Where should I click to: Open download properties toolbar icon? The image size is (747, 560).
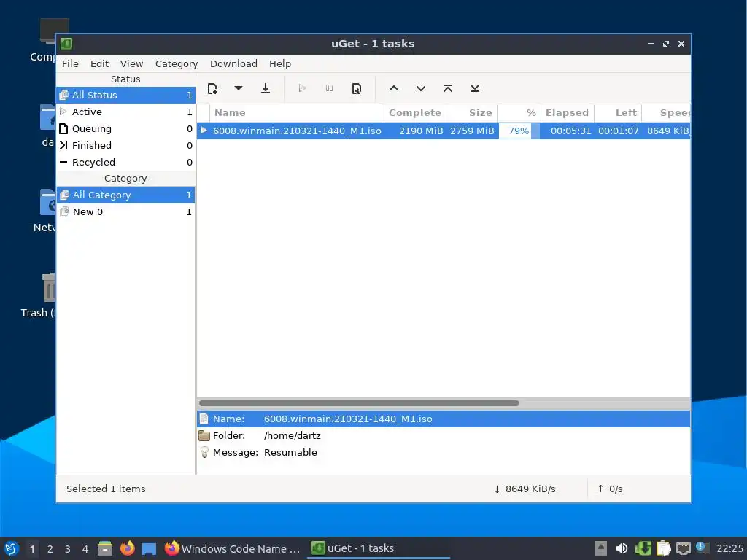[356, 88]
